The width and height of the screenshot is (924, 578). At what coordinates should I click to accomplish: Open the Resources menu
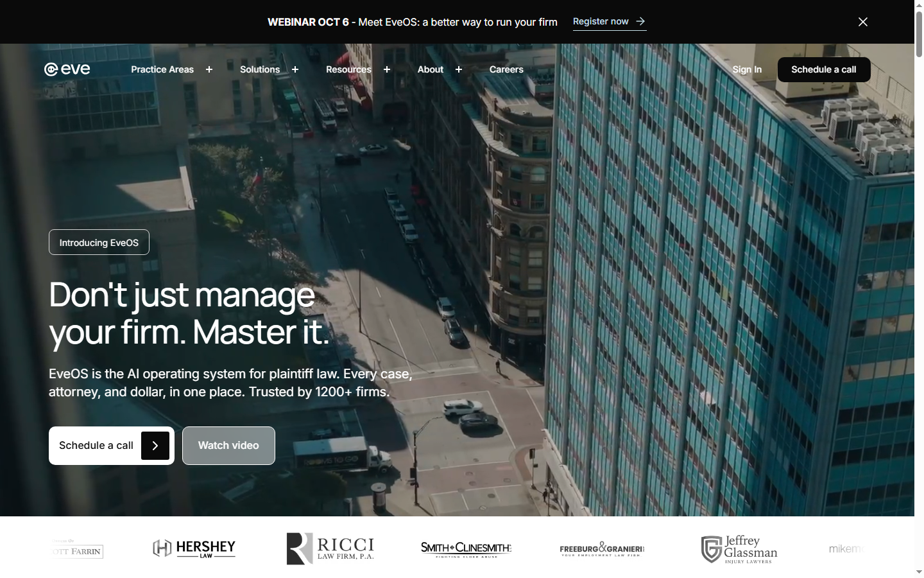[348, 69]
